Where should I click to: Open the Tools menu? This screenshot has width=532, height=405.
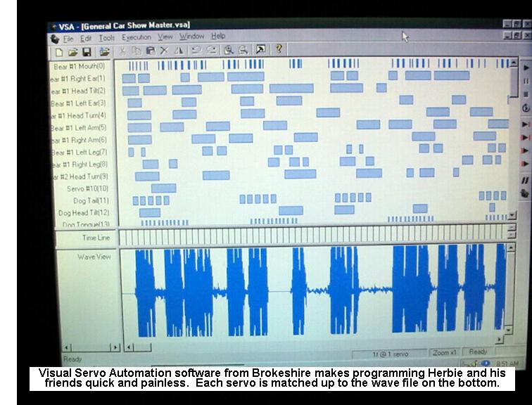[106, 38]
